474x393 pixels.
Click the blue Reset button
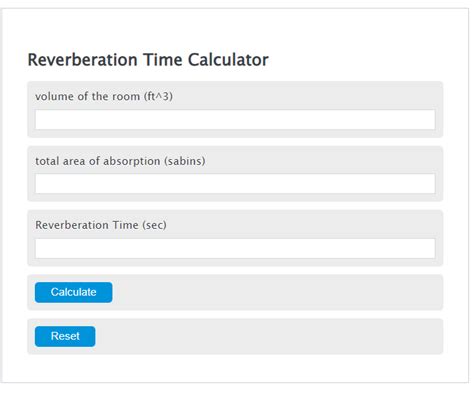click(x=65, y=336)
